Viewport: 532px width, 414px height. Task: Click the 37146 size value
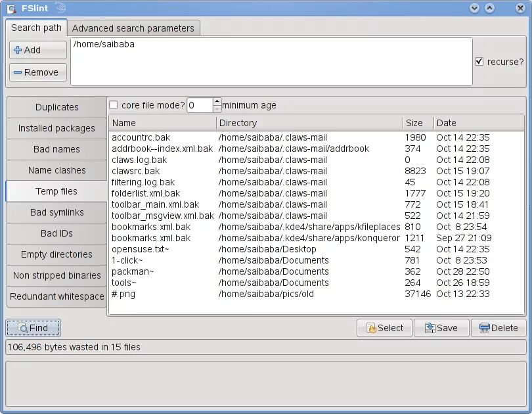[418, 294]
